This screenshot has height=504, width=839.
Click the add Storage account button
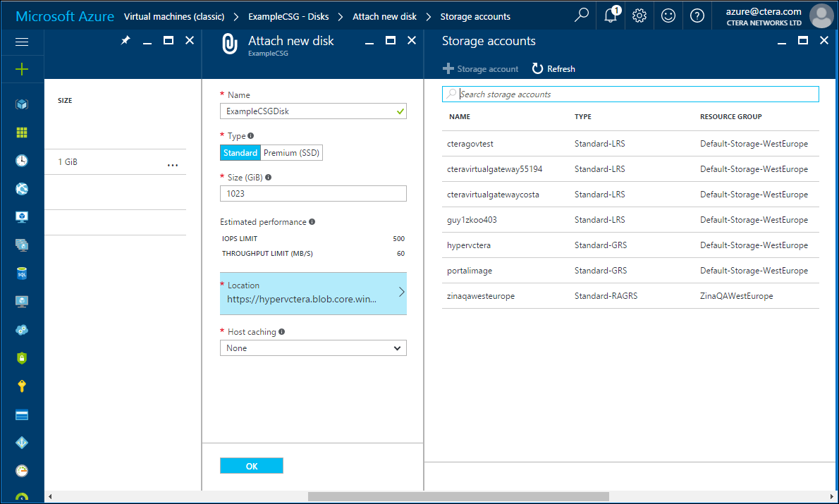pyautogui.click(x=481, y=68)
